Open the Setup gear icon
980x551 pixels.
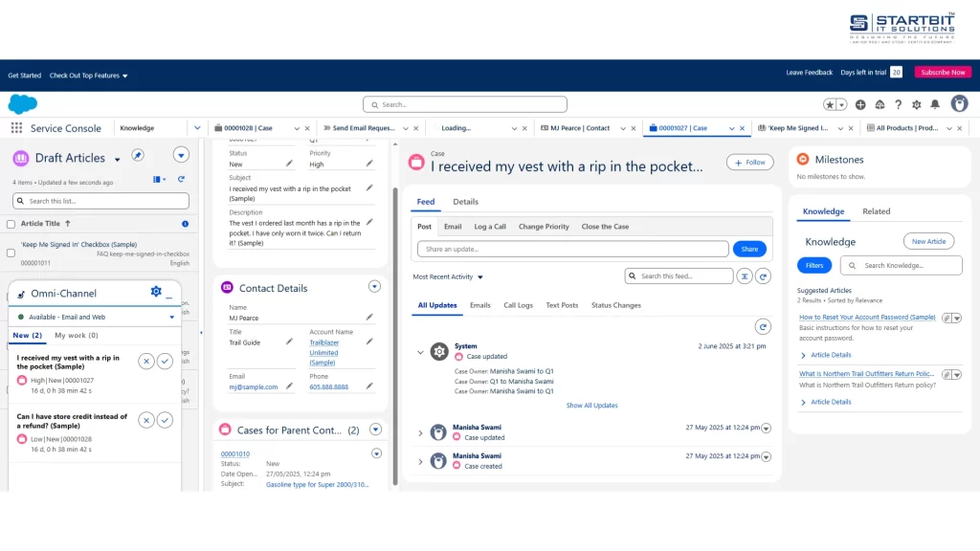[916, 105]
